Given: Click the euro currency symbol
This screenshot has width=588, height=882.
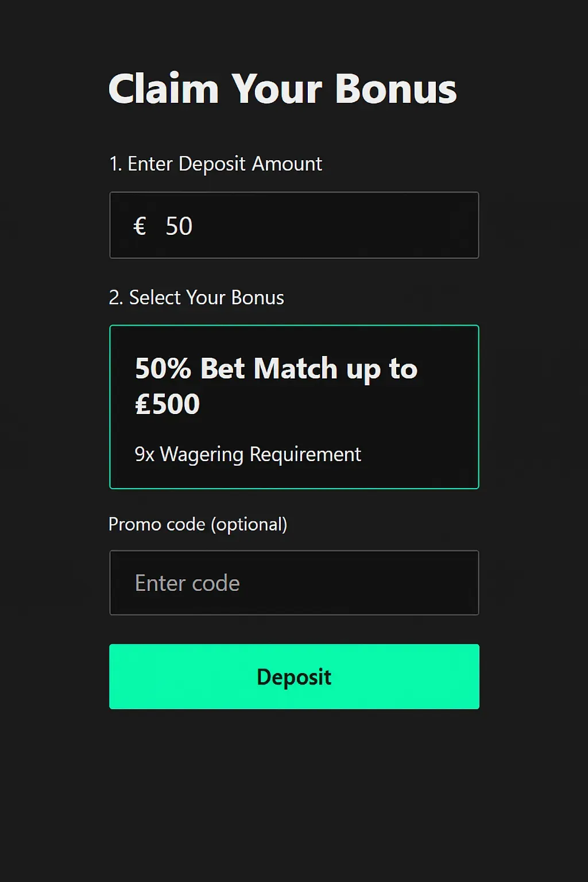Looking at the screenshot, I should click(140, 226).
